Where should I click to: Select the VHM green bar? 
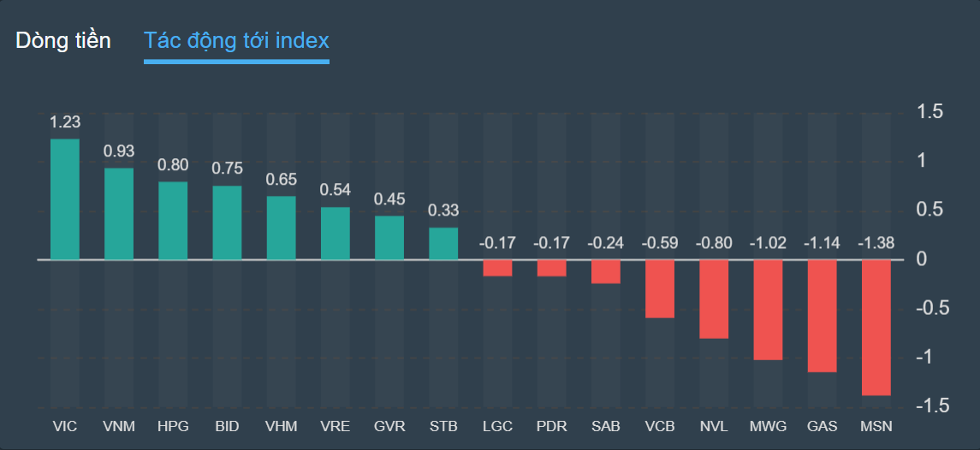tap(281, 227)
